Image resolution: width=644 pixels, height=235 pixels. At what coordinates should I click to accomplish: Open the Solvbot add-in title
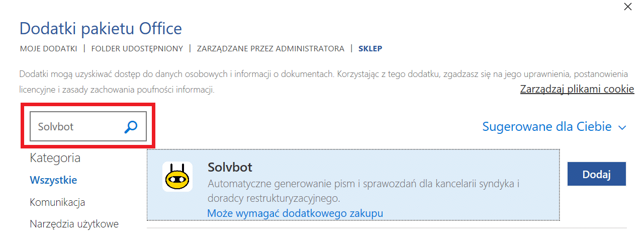tap(230, 167)
